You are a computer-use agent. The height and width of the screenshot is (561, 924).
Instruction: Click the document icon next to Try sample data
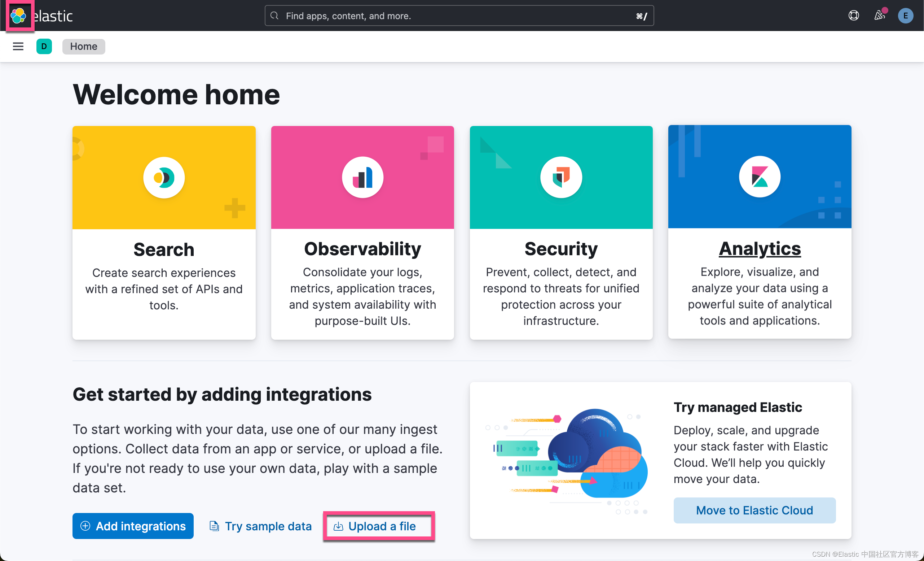coord(214,526)
